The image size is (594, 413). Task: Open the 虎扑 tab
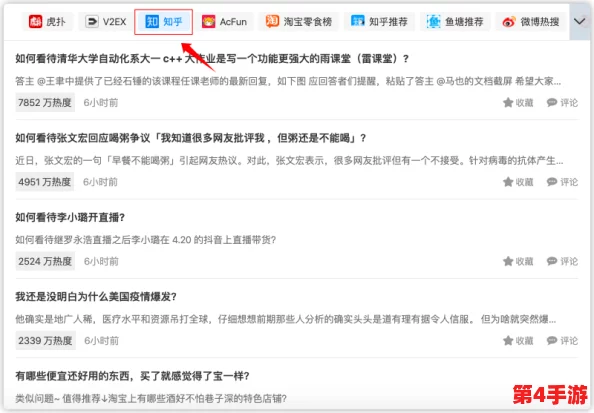[48, 22]
